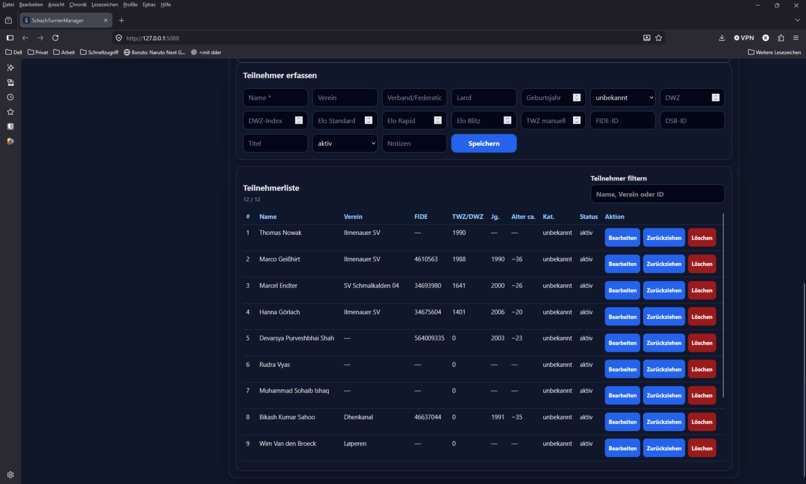This screenshot has width=806, height=484.
Task: Open the aktiv status dropdown
Action: pos(345,143)
